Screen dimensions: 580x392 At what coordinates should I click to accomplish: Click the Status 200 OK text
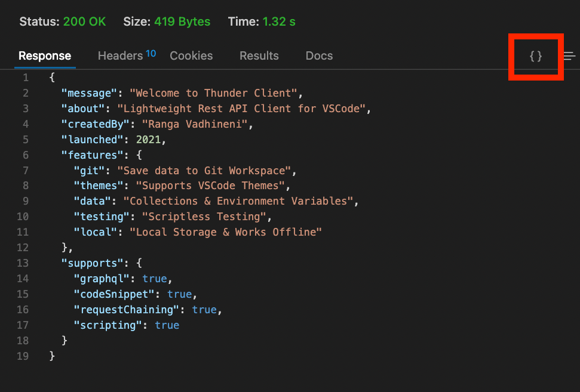point(63,21)
